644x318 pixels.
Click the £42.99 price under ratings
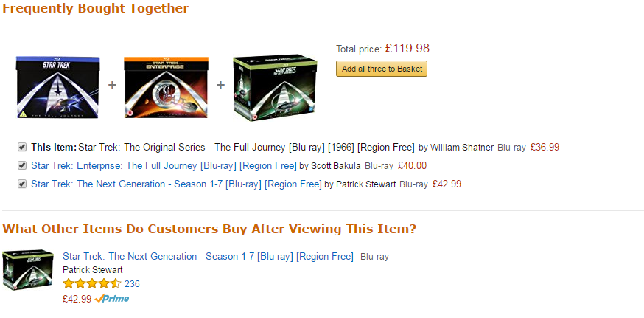pyautogui.click(x=77, y=299)
